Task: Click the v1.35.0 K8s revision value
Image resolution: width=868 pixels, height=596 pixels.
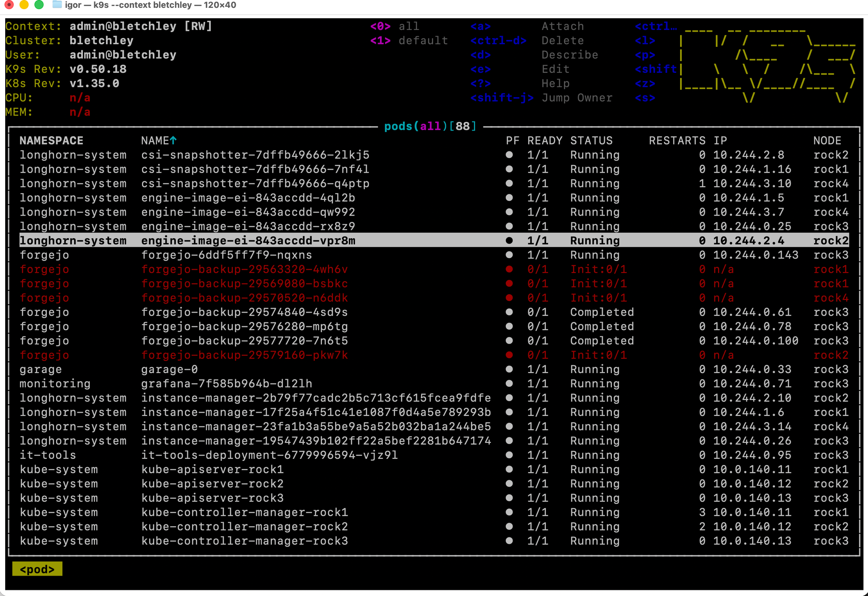Action: click(x=94, y=84)
